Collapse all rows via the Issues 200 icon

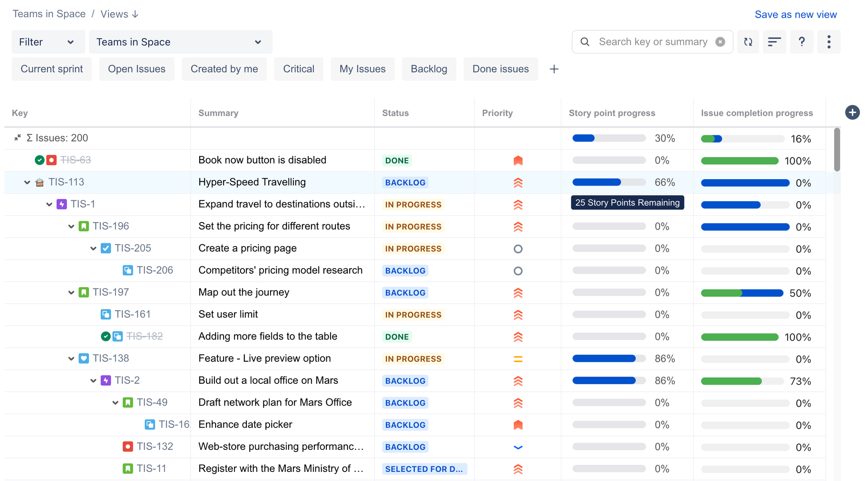pos(17,138)
